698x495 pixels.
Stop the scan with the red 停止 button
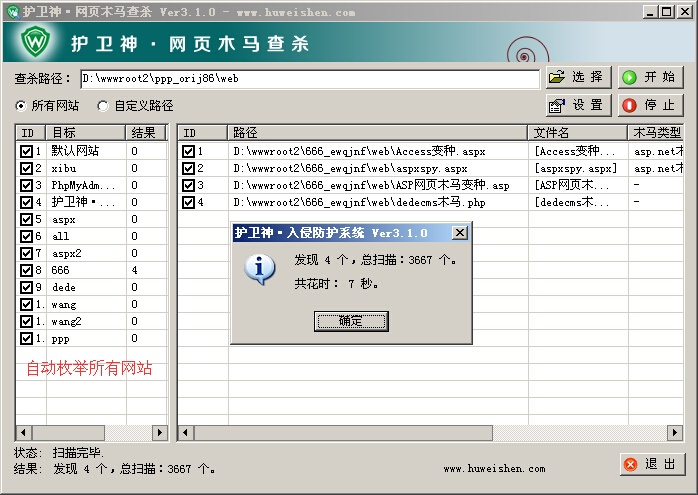pyautogui.click(x=650, y=105)
